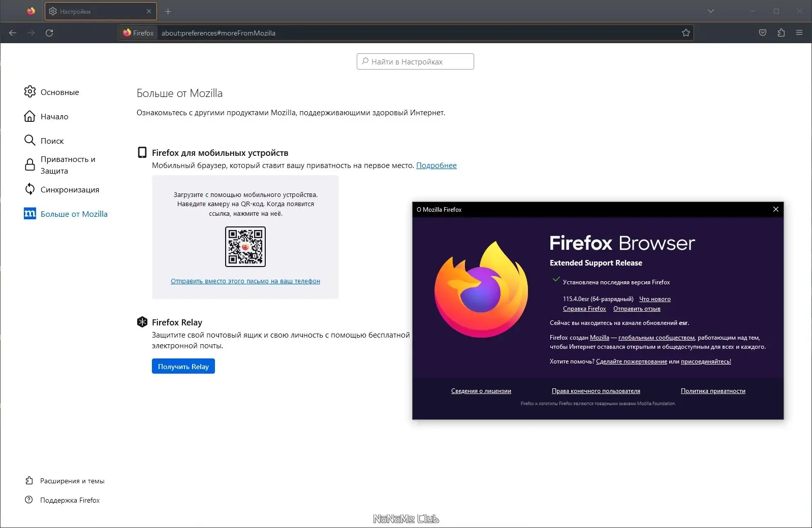Open Сведения о лицензии link
812x528 pixels.
481,391
